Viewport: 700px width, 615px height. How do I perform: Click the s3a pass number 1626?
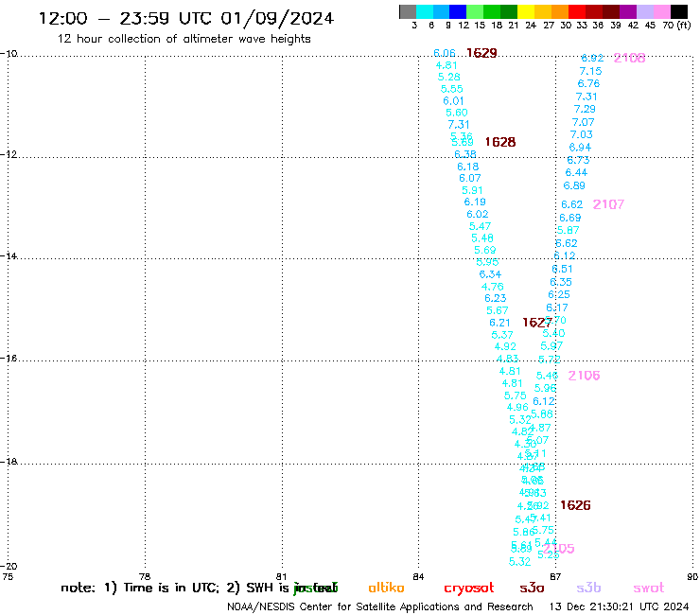pos(575,505)
